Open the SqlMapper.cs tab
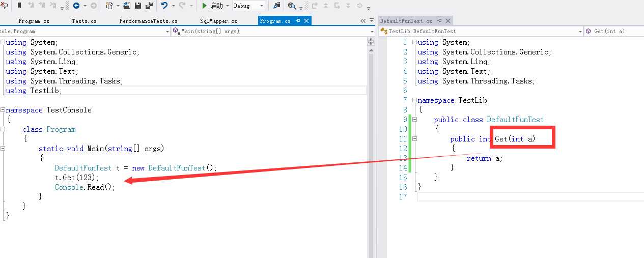The width and height of the screenshot is (644, 258). point(218,21)
